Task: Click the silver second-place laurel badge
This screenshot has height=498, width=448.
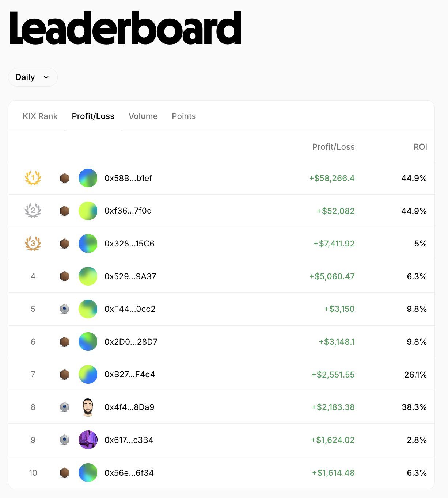Action: [x=33, y=211]
